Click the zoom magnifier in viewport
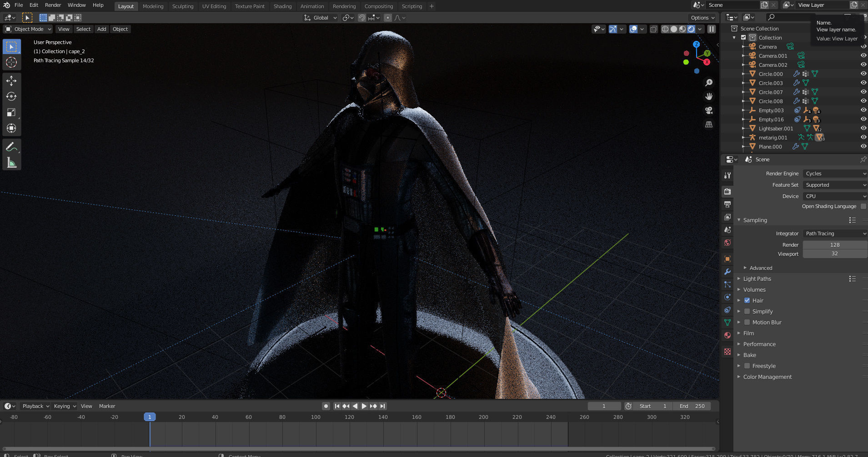The height and width of the screenshot is (457, 868). 708,83
